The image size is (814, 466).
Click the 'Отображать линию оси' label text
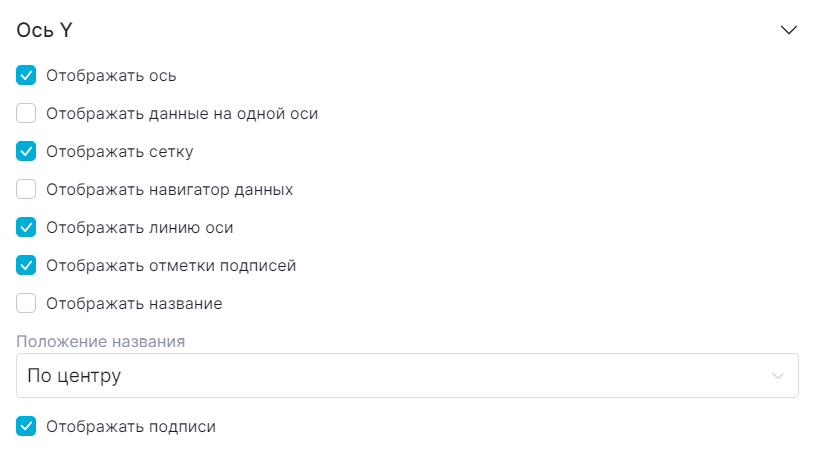click(139, 227)
